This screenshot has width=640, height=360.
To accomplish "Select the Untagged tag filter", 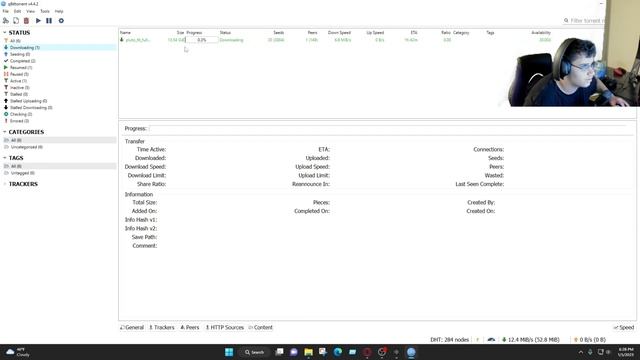I will pos(22,173).
